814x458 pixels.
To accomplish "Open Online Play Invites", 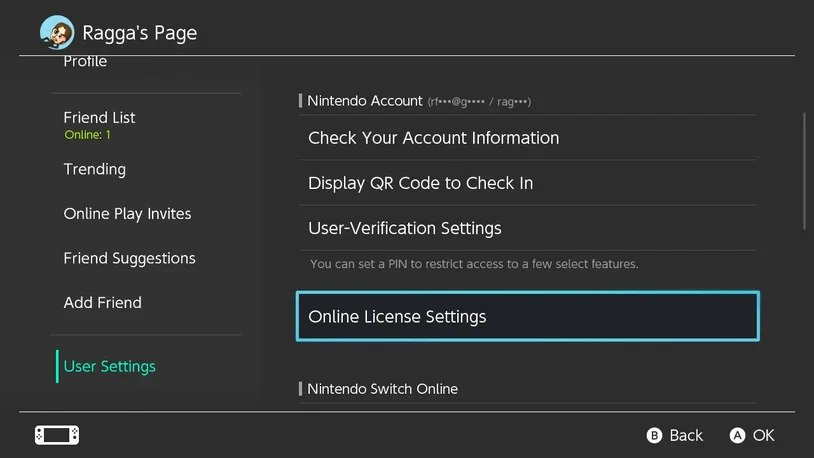I will pyautogui.click(x=127, y=214).
